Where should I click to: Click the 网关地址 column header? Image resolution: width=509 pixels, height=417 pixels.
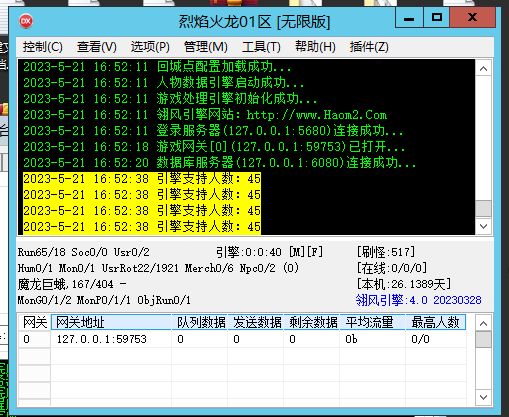click(x=111, y=323)
